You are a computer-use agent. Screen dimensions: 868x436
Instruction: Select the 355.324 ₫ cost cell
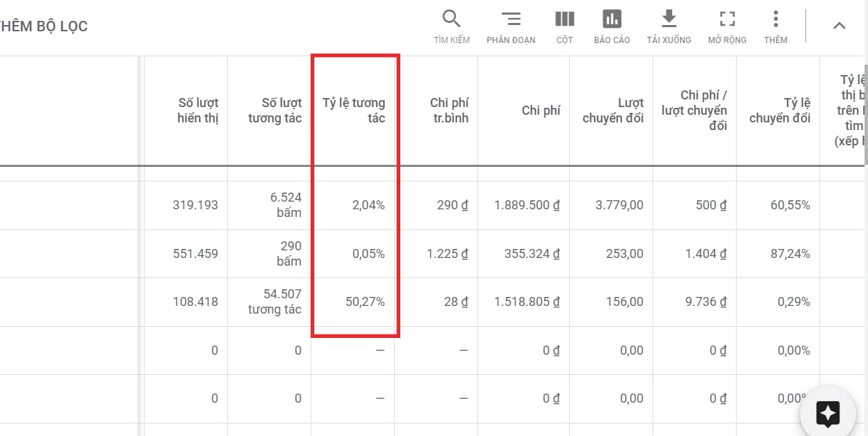point(524,254)
